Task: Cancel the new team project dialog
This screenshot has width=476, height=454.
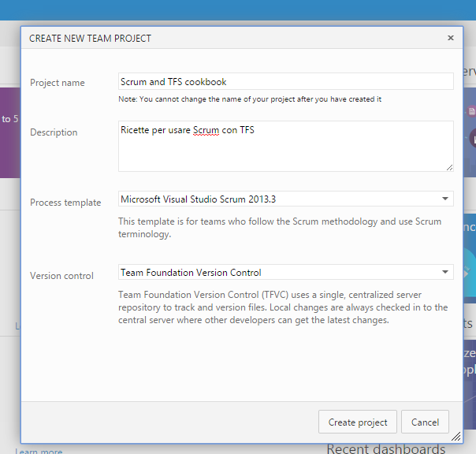Action: [x=425, y=422]
